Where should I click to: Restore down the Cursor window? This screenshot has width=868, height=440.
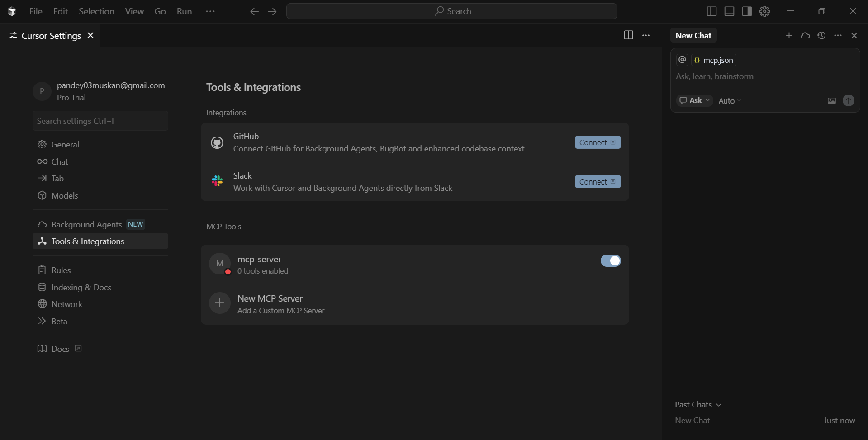(x=822, y=11)
